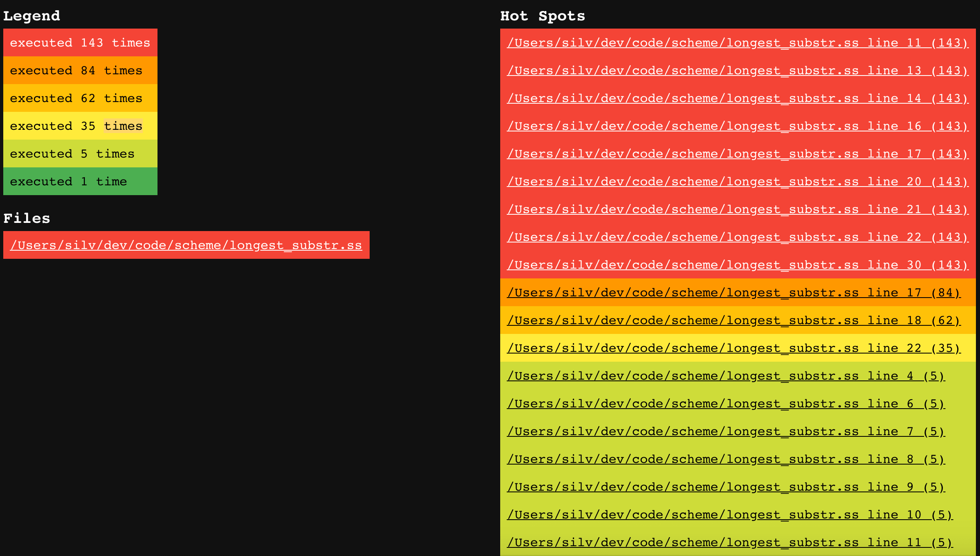Open hot spot line 10 (5)
The width and height of the screenshot is (980, 556).
click(730, 514)
